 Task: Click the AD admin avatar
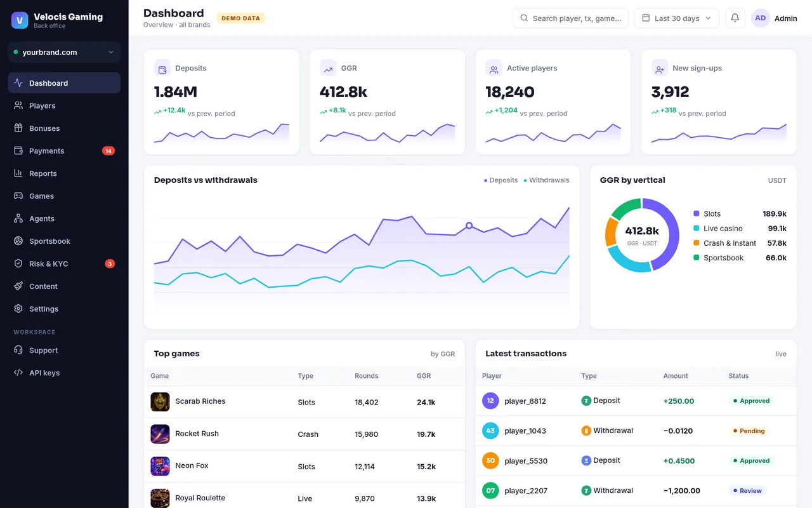761,18
